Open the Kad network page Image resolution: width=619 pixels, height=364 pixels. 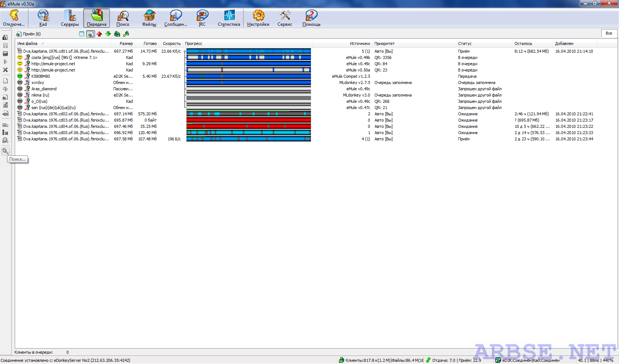pos(43,18)
